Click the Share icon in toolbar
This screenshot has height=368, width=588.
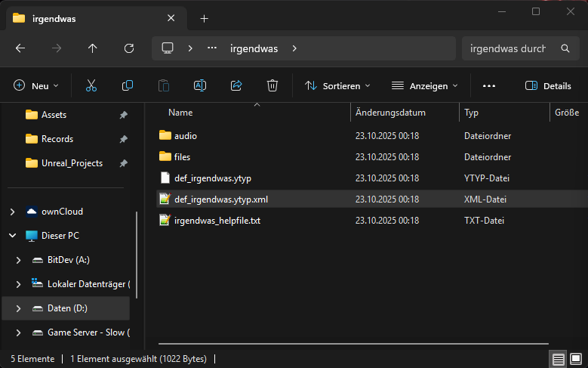[236, 85]
